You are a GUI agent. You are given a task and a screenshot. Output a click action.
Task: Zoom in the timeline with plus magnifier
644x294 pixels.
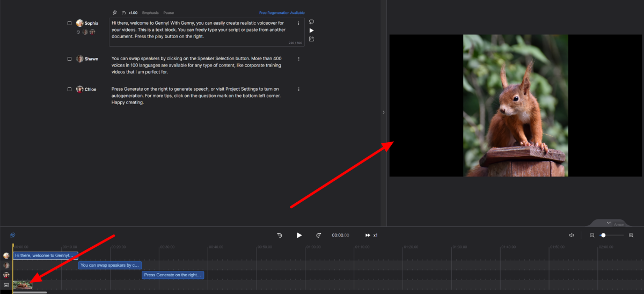click(x=631, y=235)
